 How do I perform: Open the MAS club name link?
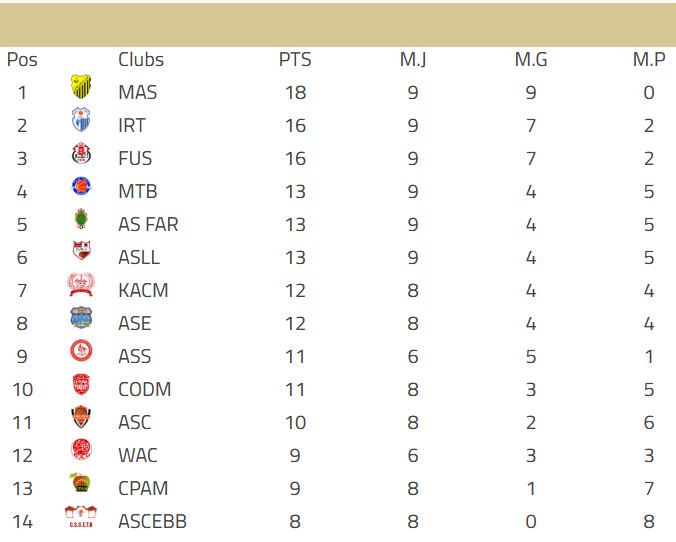(137, 93)
